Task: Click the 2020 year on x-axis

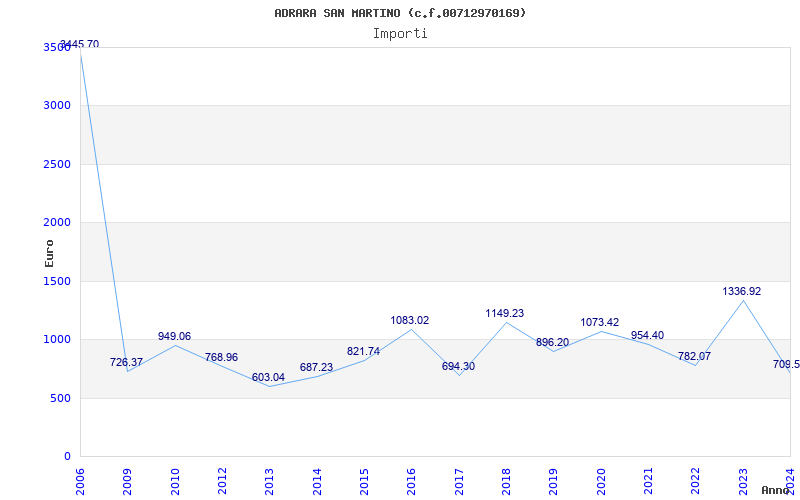Action: point(601,481)
